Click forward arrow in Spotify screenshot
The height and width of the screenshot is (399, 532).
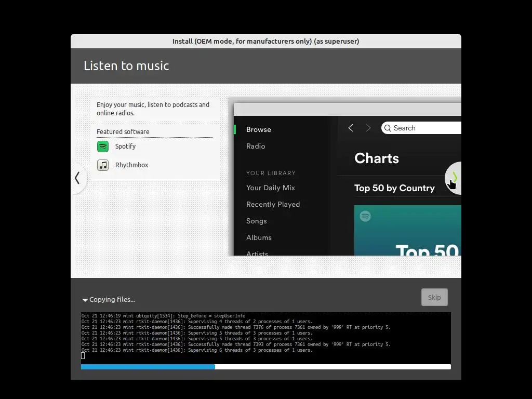point(368,128)
